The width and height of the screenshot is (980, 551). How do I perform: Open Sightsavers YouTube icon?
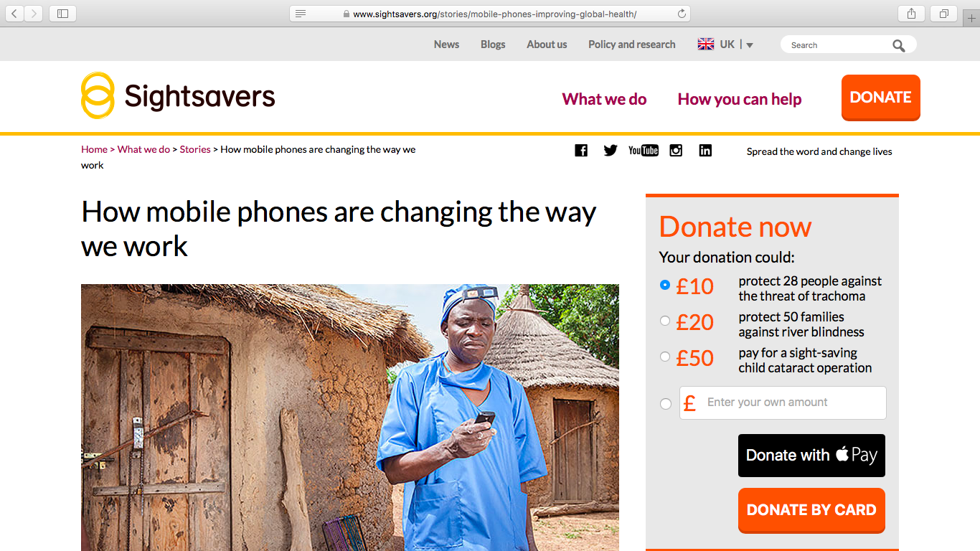click(x=644, y=151)
